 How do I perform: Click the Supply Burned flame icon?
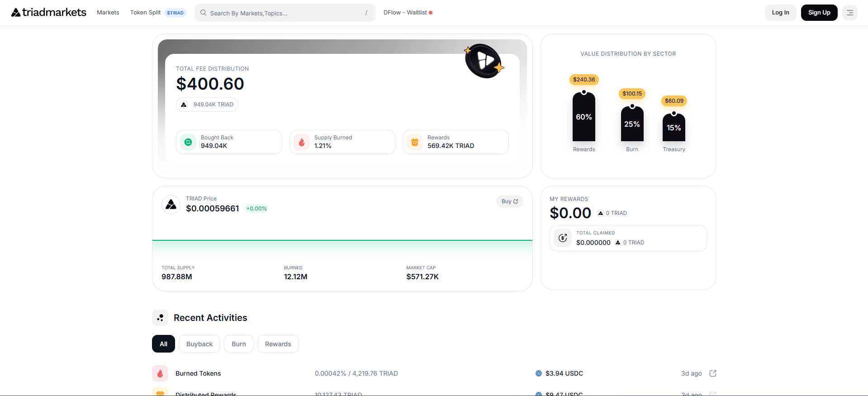[302, 142]
